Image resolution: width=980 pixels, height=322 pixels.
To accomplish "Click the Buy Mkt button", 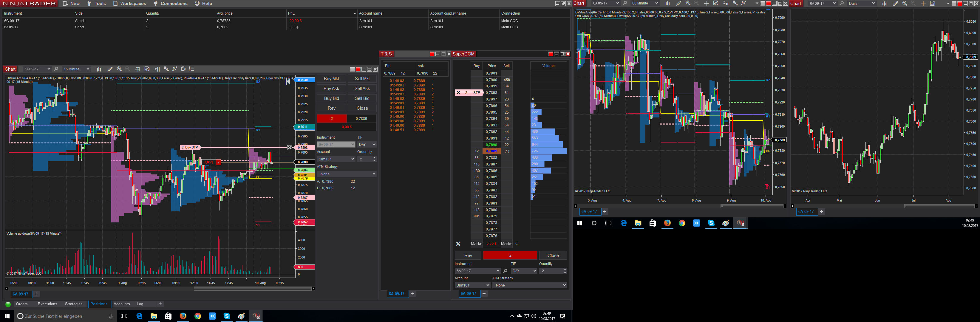I will tap(331, 79).
